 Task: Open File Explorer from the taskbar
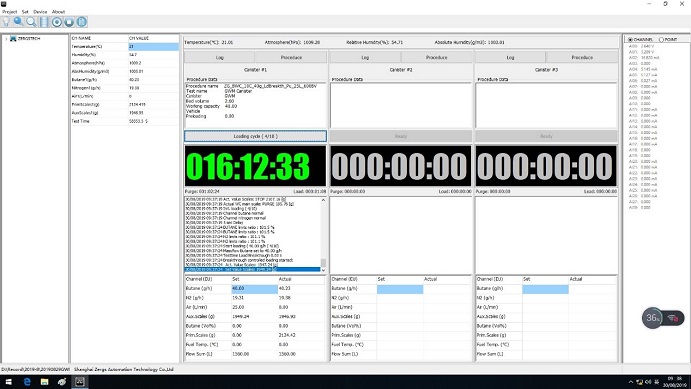tap(45, 382)
